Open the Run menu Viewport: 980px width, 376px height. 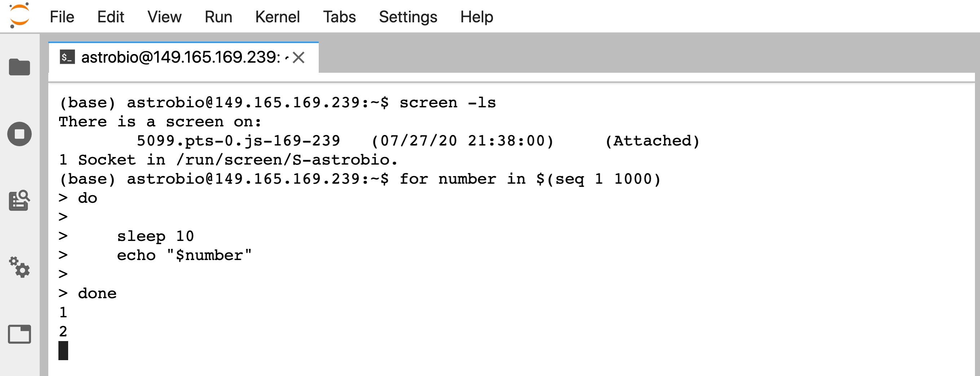pos(218,17)
